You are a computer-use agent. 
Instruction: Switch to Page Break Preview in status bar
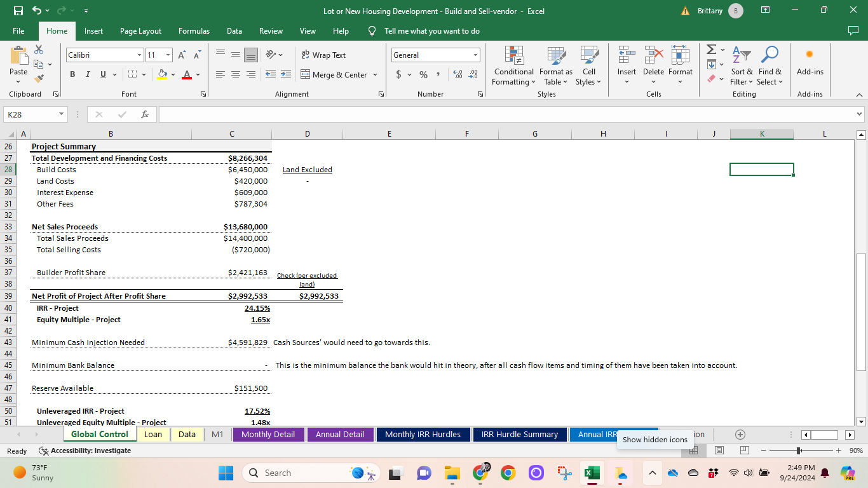pos(745,451)
